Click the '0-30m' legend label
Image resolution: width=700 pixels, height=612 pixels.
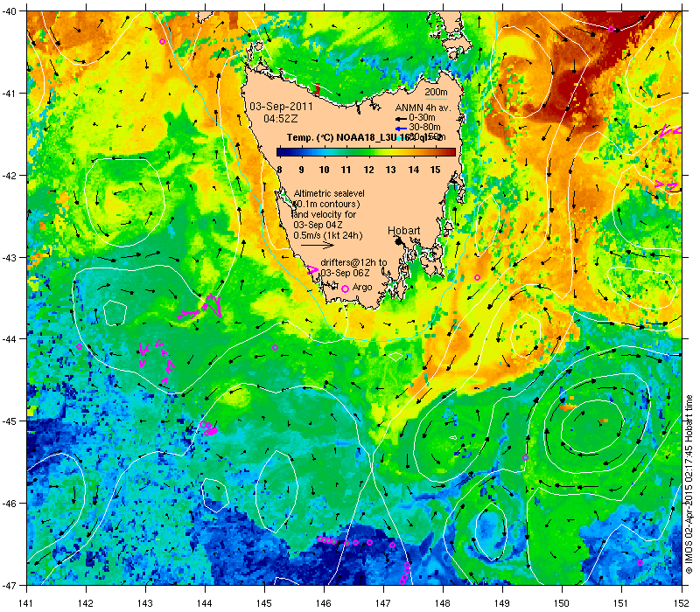pos(422,118)
